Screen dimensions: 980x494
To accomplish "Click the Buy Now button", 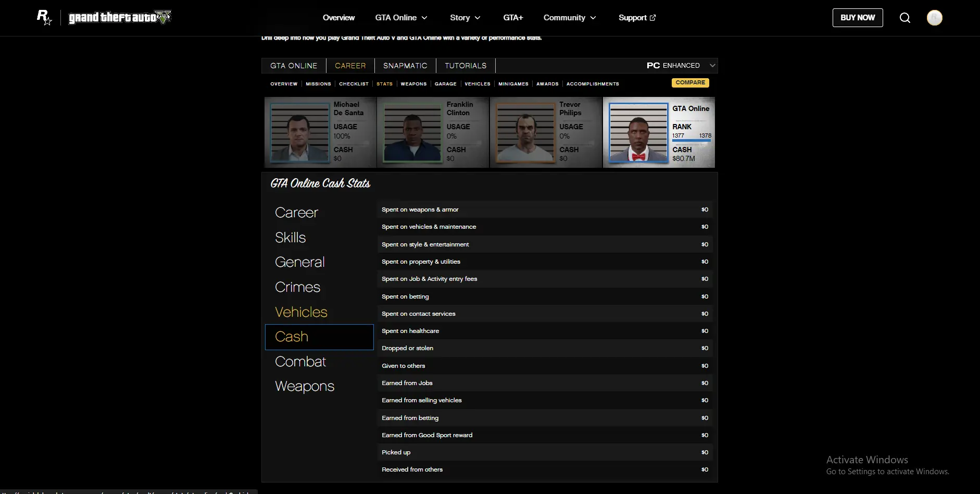I will tap(858, 18).
